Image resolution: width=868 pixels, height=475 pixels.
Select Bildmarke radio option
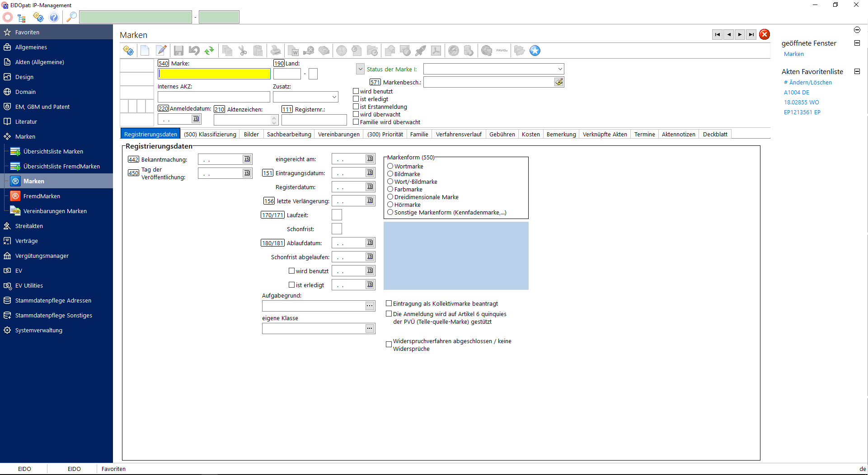pyautogui.click(x=390, y=174)
